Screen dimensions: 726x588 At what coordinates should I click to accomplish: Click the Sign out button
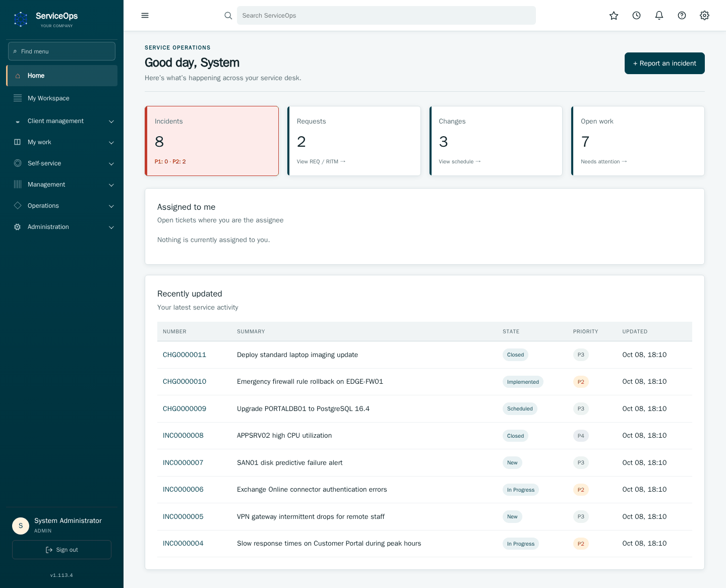tap(62, 550)
